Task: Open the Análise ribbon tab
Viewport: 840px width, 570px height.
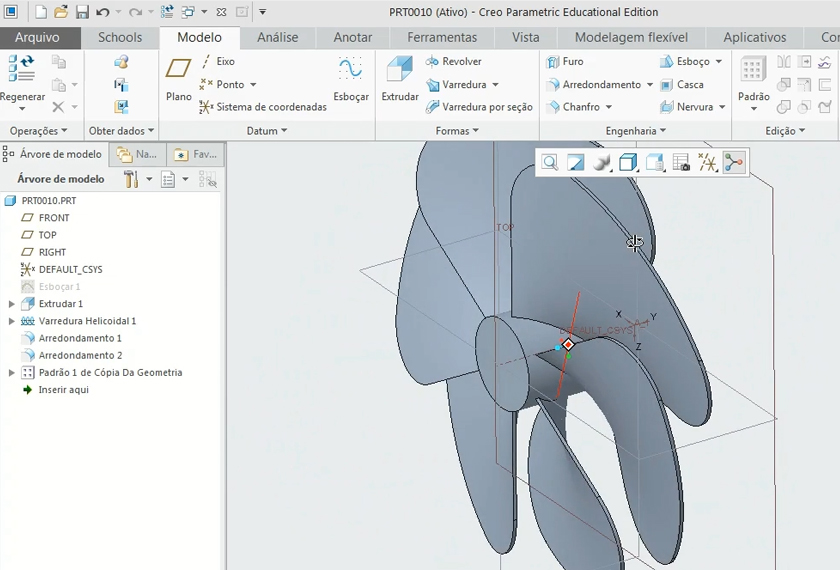Action: pyautogui.click(x=277, y=38)
